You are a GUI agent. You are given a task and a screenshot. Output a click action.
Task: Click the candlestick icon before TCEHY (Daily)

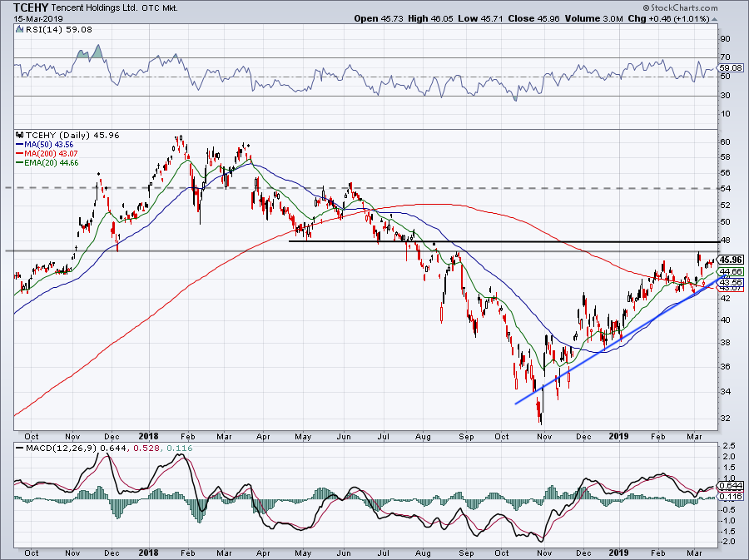[20, 135]
